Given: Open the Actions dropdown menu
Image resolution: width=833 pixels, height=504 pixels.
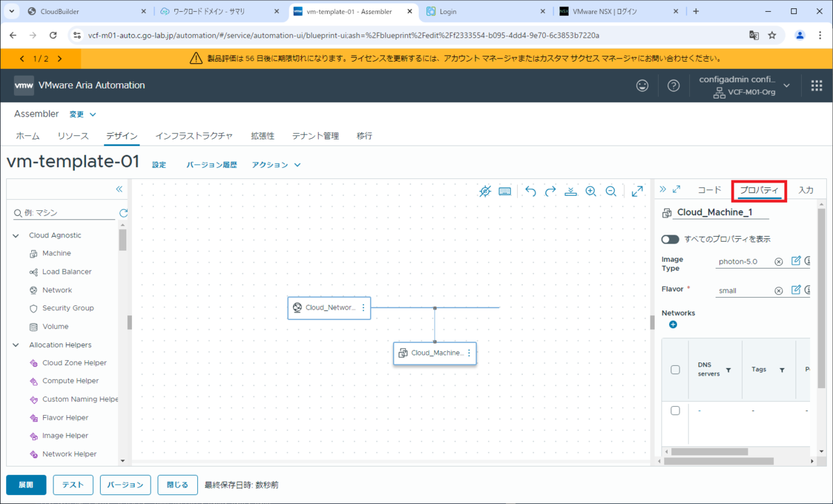Looking at the screenshot, I should click(x=276, y=165).
